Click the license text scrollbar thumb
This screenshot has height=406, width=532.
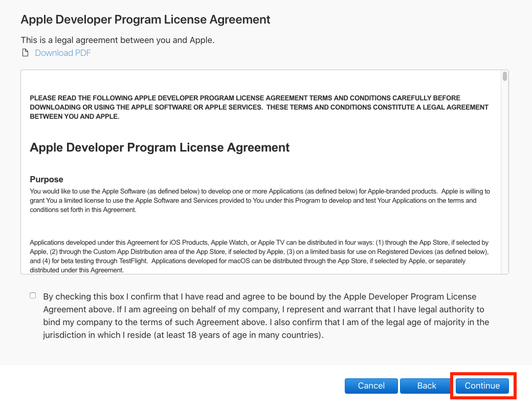pos(504,77)
